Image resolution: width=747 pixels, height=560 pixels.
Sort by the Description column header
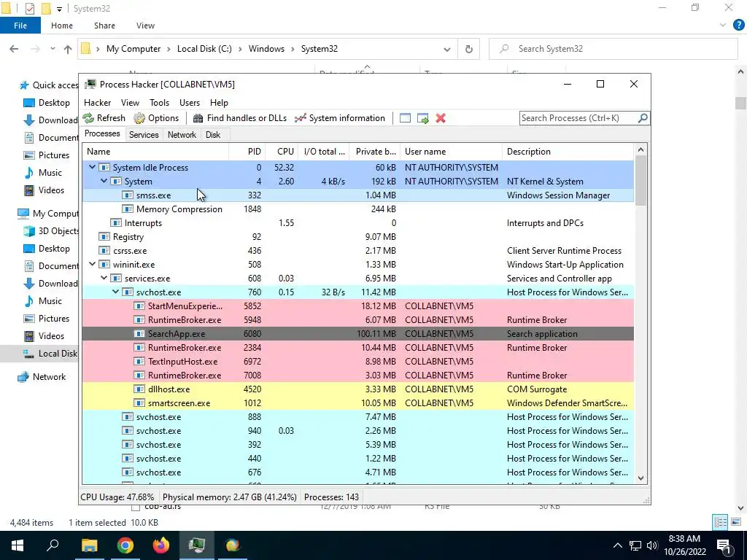pyautogui.click(x=568, y=152)
